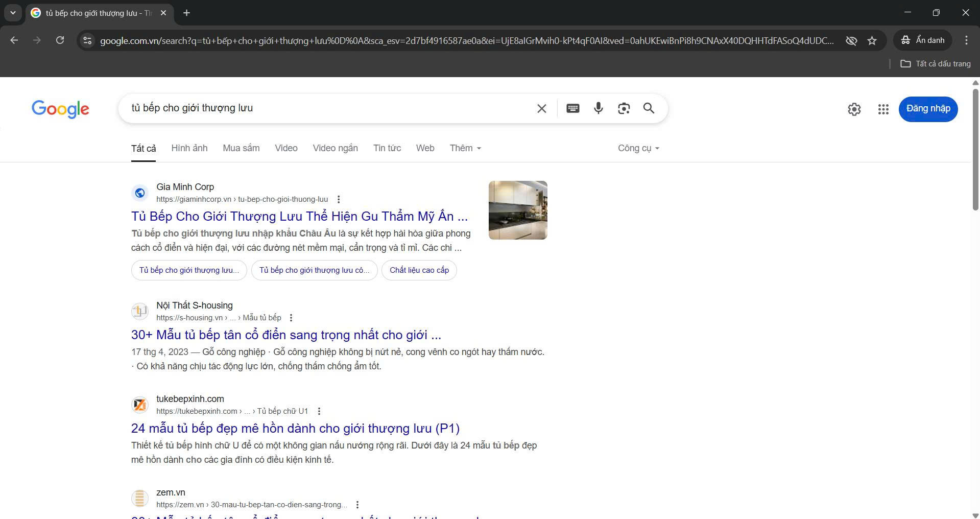
Task: Switch to Hình ảnh tab
Action: click(x=189, y=148)
